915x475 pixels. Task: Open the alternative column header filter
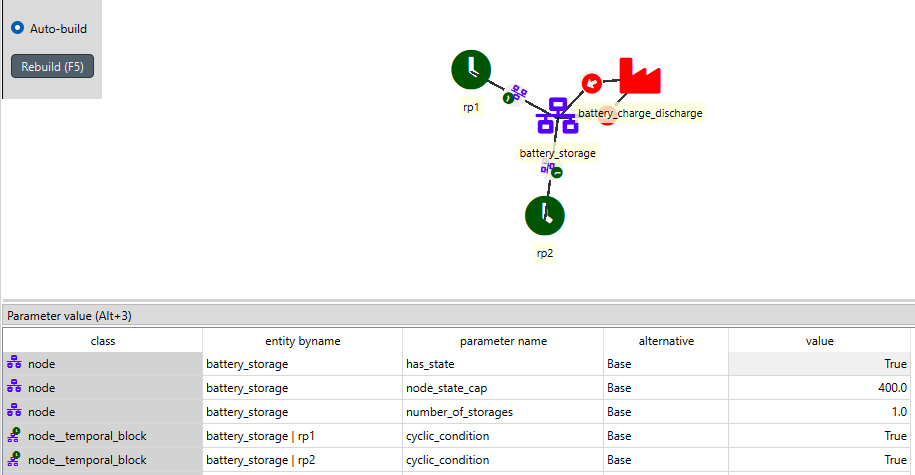click(x=666, y=341)
